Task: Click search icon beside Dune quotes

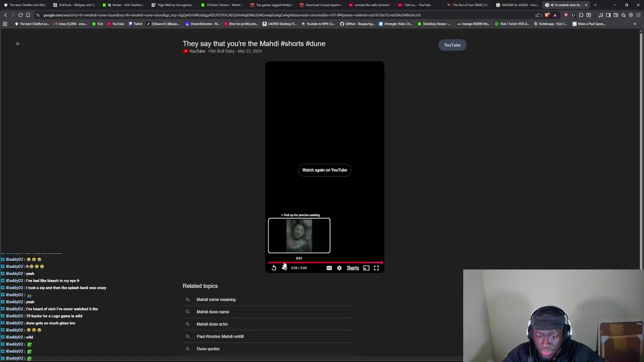Action: tap(188, 349)
